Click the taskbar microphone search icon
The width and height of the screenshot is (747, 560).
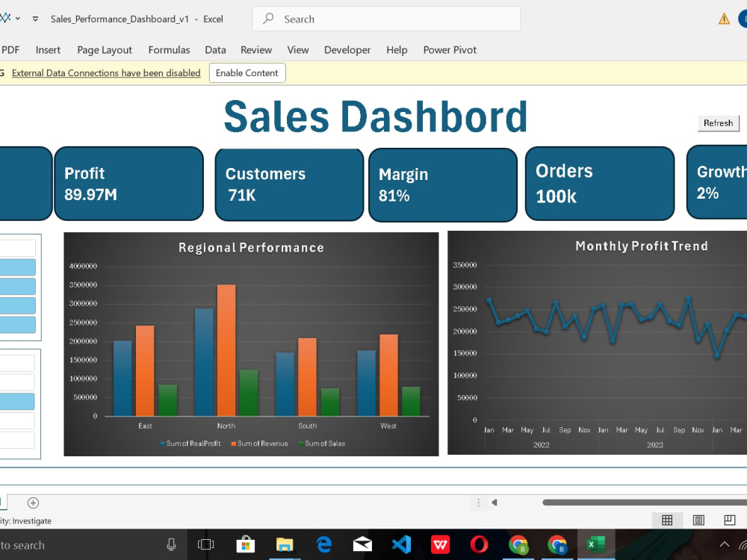pyautogui.click(x=172, y=545)
